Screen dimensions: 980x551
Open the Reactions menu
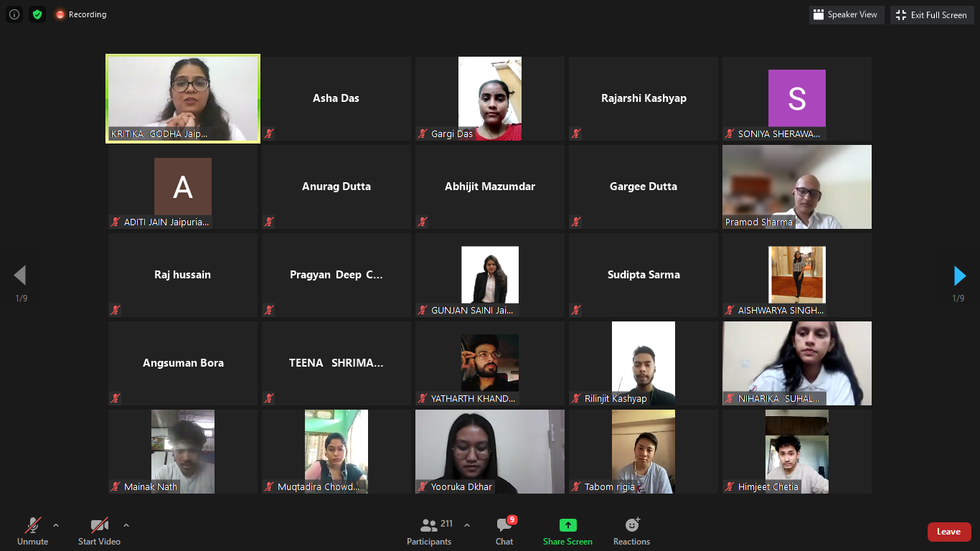[x=631, y=531]
